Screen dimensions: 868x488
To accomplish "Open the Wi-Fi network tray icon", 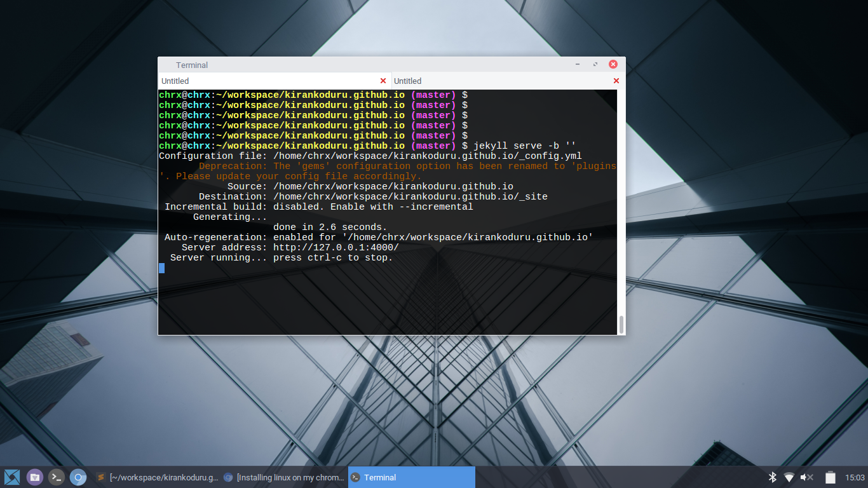I will [x=789, y=477].
